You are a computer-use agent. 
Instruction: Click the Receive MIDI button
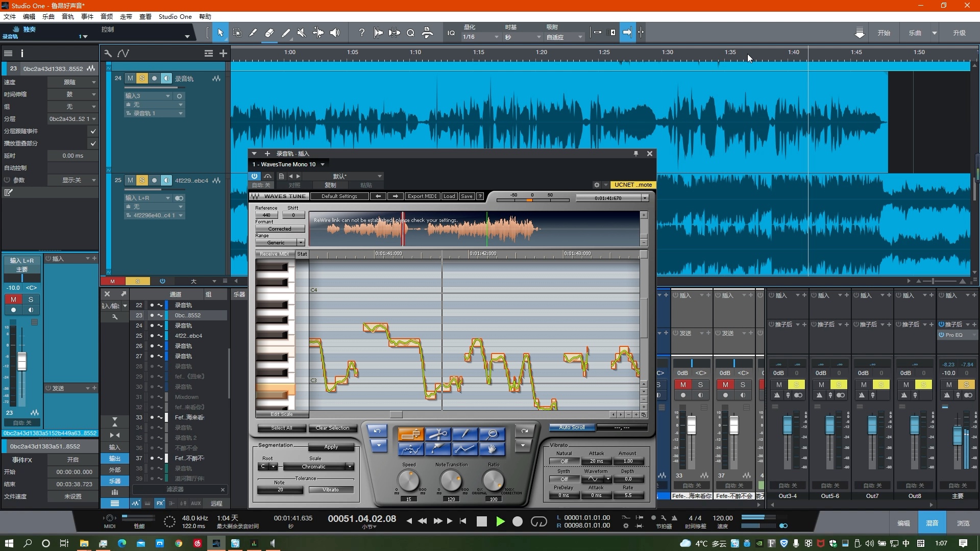tap(275, 254)
